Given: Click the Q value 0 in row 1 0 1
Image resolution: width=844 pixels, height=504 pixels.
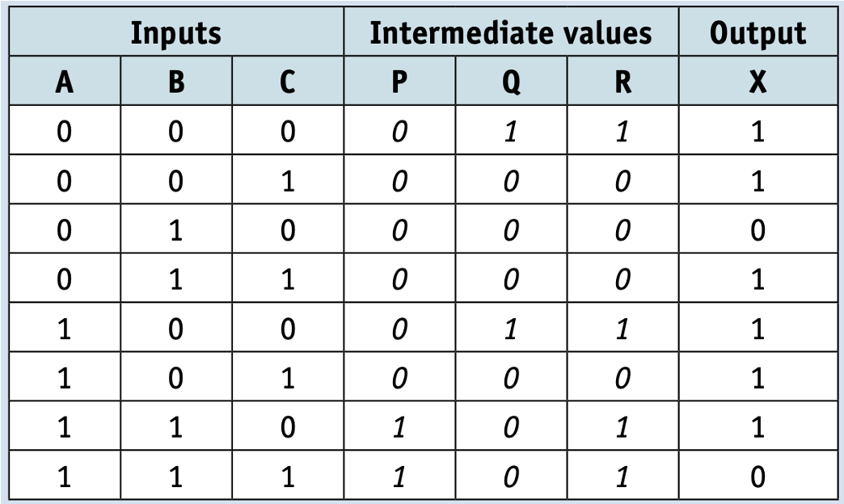Looking at the screenshot, I should pos(511,377).
